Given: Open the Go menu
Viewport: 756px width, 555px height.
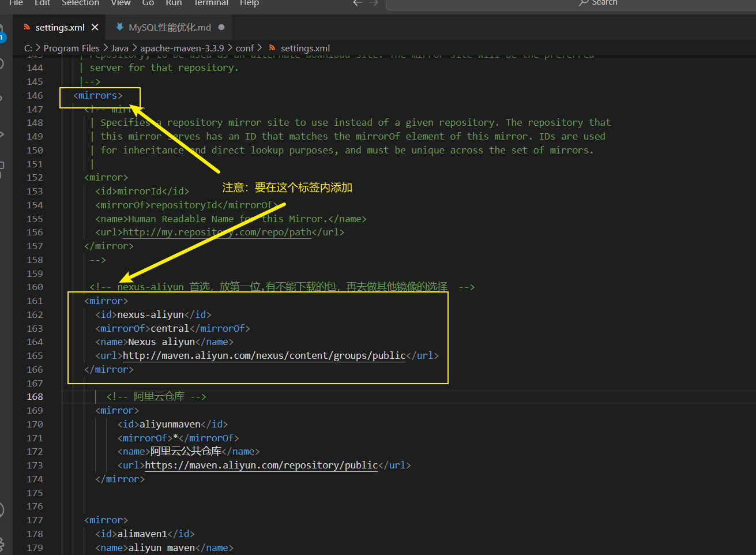Looking at the screenshot, I should (148, 2).
